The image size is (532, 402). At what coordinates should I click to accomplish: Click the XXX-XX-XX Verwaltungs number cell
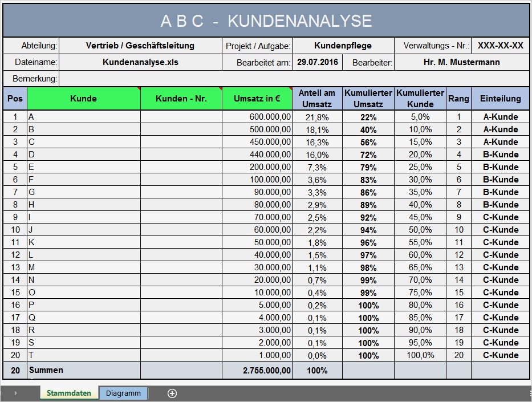pyautogui.click(x=501, y=46)
